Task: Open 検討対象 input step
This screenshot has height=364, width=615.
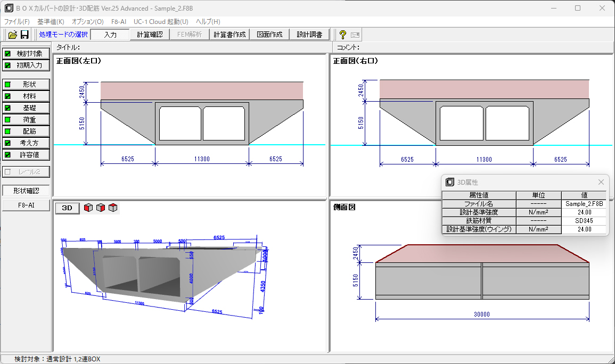Action: [x=26, y=54]
